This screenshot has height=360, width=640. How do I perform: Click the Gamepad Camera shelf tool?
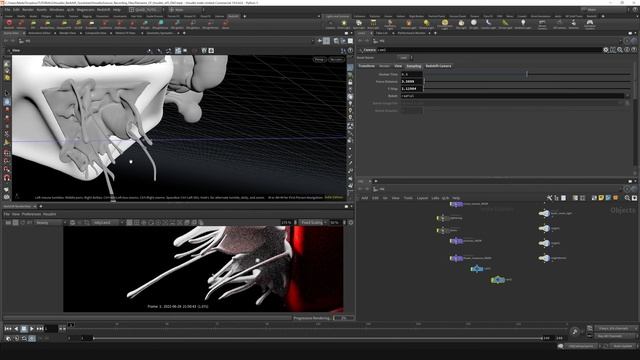(x=589, y=24)
